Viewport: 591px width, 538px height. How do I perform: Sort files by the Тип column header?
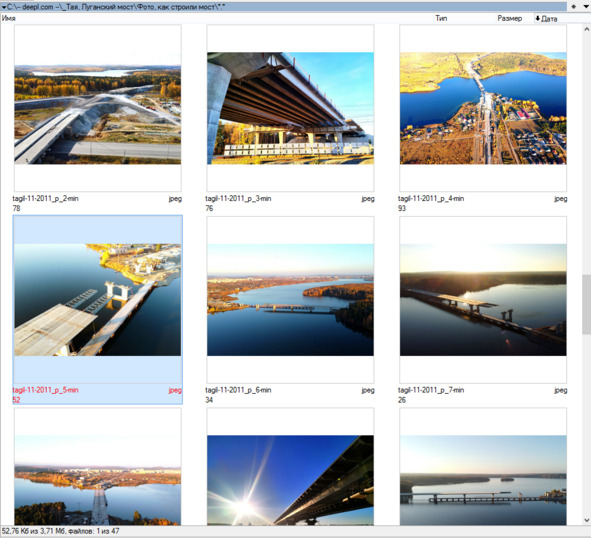(441, 18)
